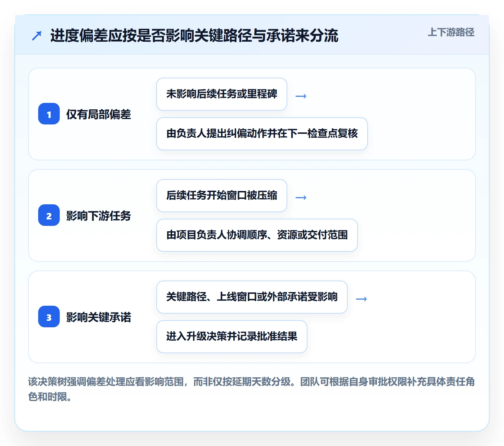Select the 影响下游任务 label

[x=98, y=216]
